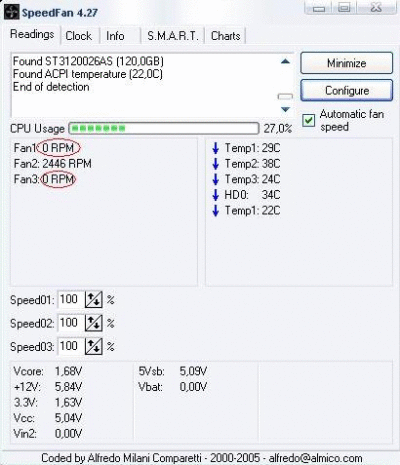Click the Speed01 percentage input field
This screenshot has width=400, height=465.
pos(71,299)
